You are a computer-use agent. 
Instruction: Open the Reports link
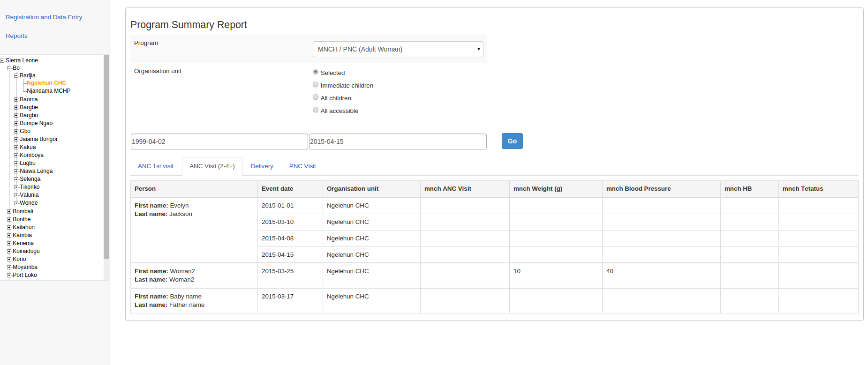[16, 36]
